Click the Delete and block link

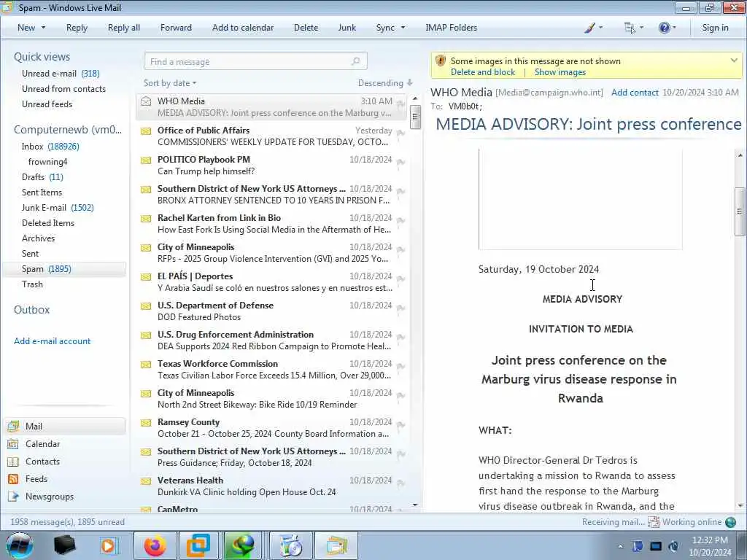(x=483, y=72)
